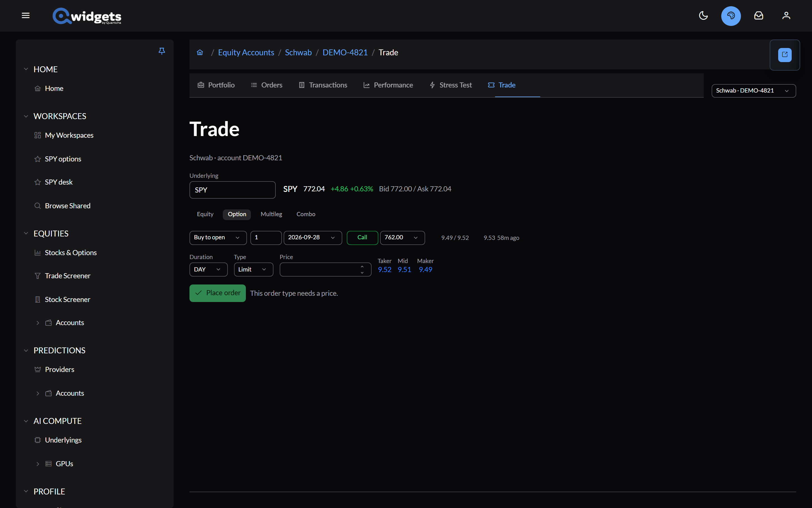This screenshot has height=508, width=812.
Task: Switch to the Performance tab
Action: point(388,85)
